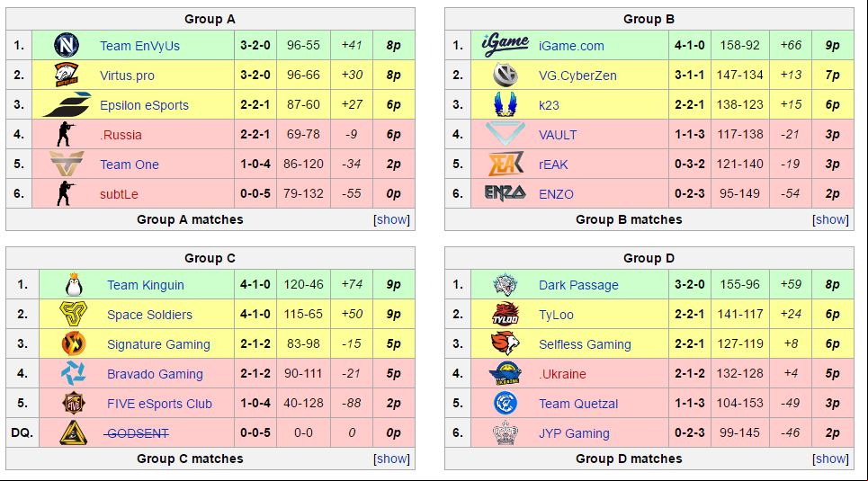Click the Bravado Gaming blue logo
This screenshot has height=481, width=868.
74,374
